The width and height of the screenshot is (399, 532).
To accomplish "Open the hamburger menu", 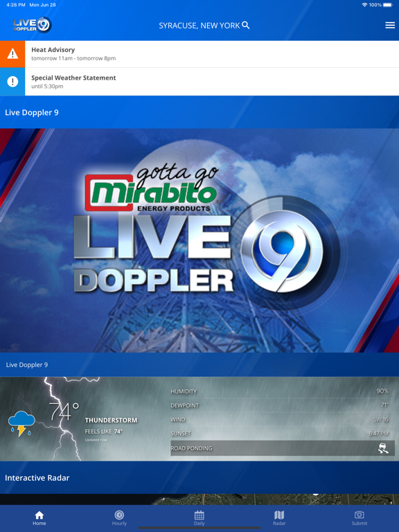I will (x=390, y=25).
